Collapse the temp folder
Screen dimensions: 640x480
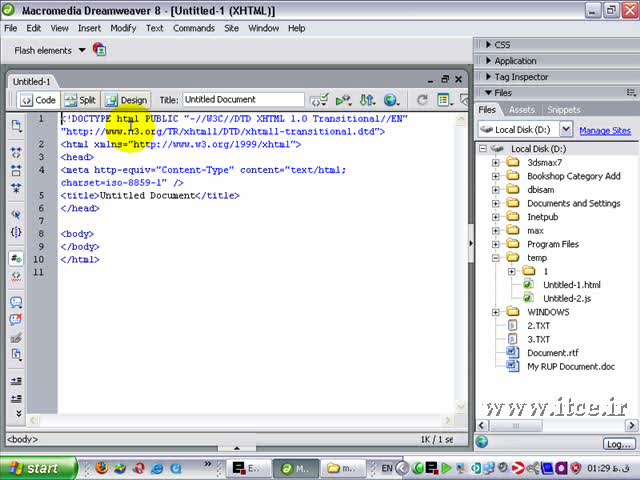coord(496,258)
